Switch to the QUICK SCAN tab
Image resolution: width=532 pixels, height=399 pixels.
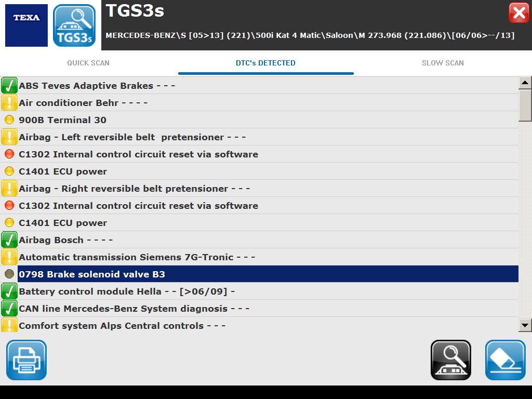click(88, 63)
